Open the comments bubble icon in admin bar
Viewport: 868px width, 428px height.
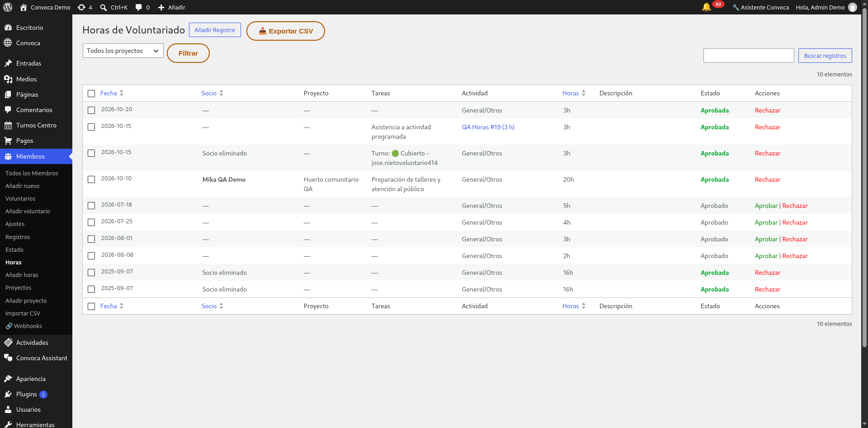pos(139,7)
